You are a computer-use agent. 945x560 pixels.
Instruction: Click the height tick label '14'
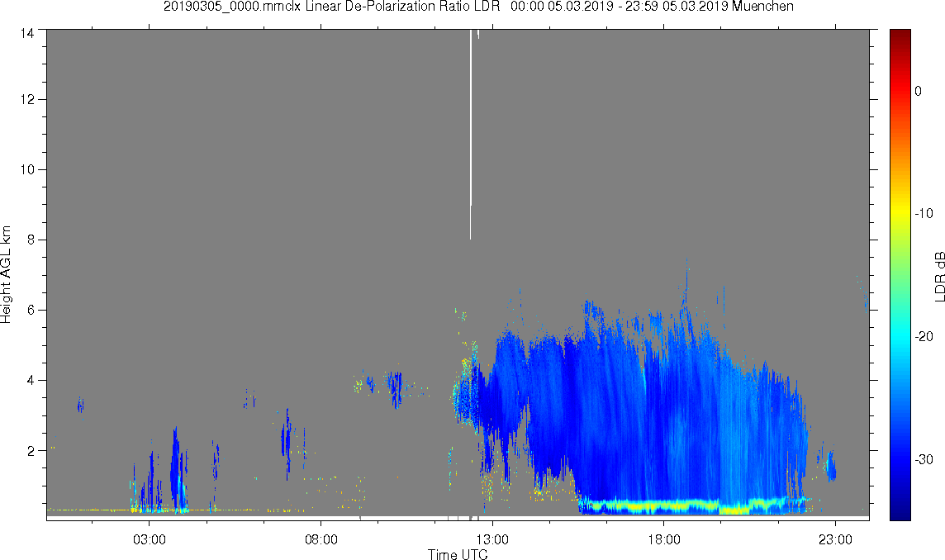coord(27,34)
